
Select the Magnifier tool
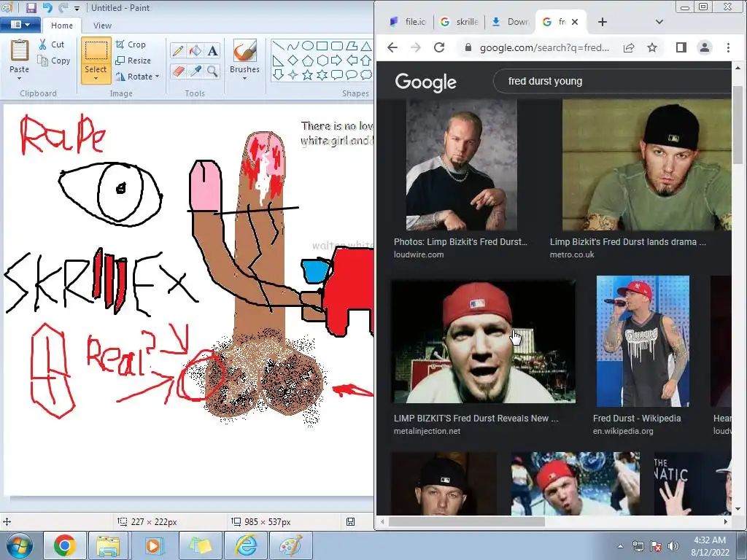[x=212, y=71]
